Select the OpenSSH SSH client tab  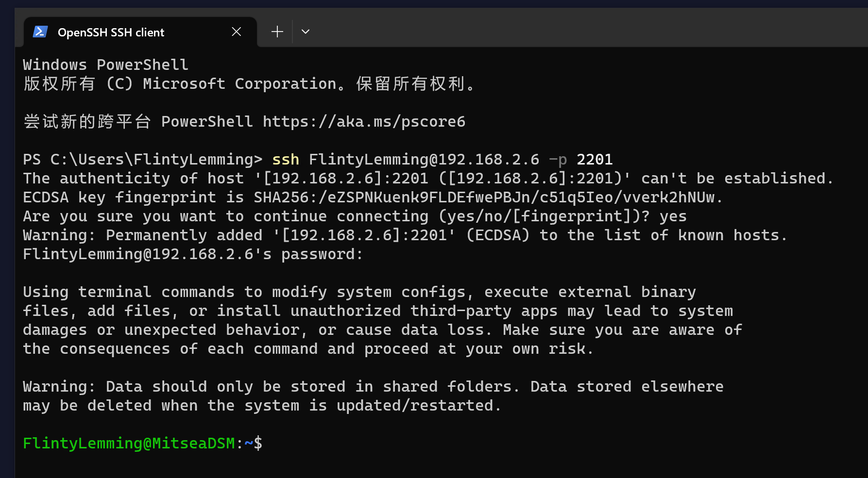111,33
